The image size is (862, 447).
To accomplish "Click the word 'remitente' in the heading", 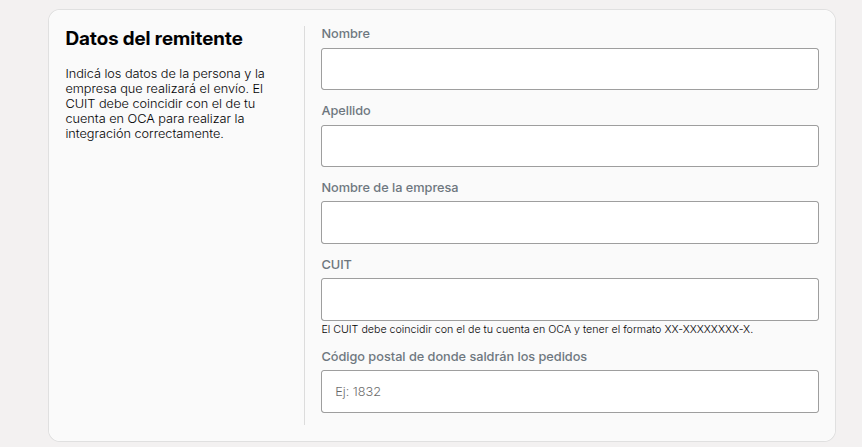I will 198,38.
